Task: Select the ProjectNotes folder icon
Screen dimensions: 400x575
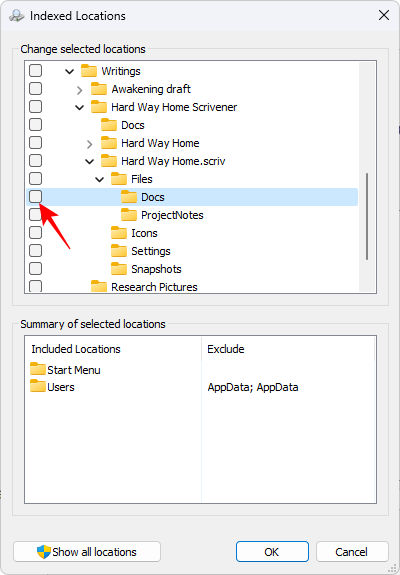Action: [x=129, y=215]
